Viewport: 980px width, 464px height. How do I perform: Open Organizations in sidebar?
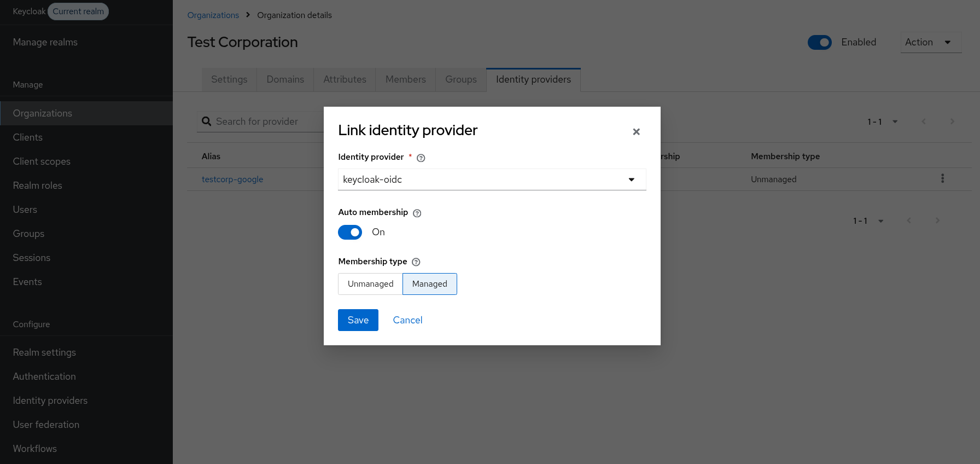(86, 113)
